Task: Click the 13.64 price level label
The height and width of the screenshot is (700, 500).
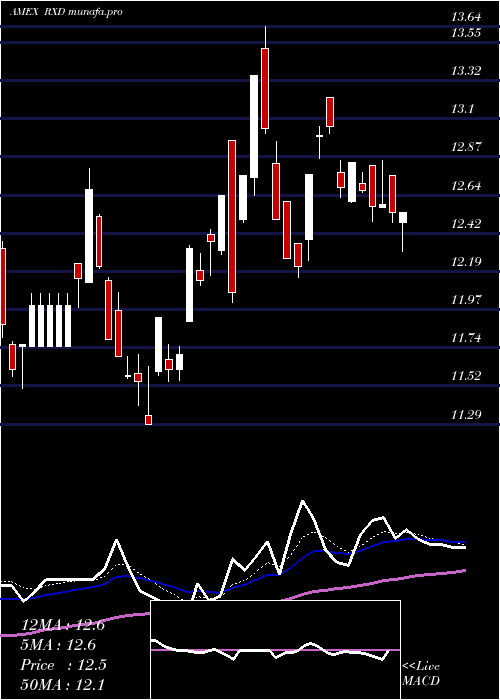Action: (467, 17)
